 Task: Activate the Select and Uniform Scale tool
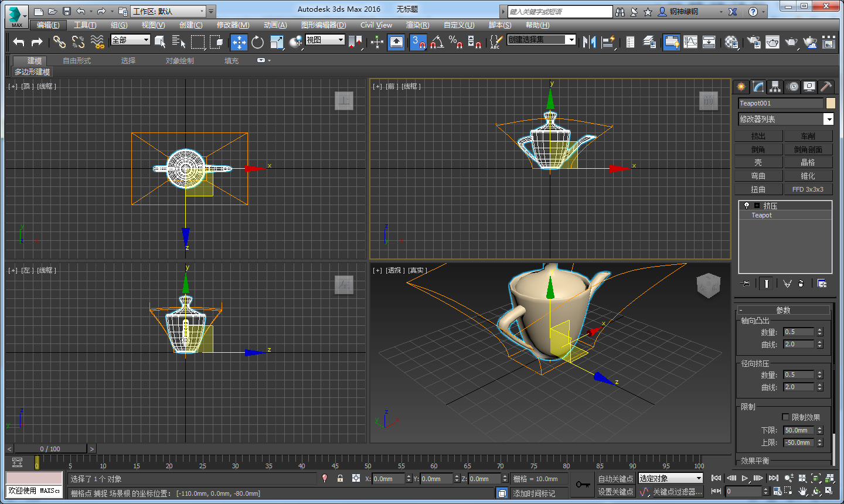tap(277, 42)
